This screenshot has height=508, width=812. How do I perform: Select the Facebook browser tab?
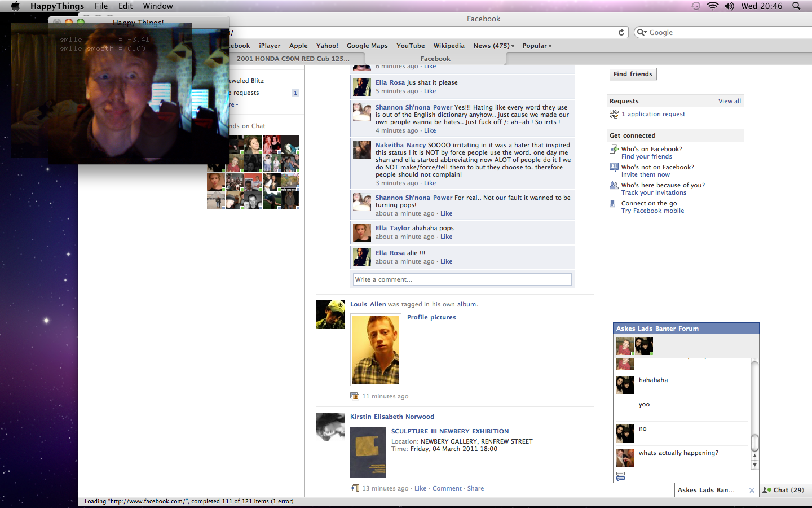click(435, 59)
